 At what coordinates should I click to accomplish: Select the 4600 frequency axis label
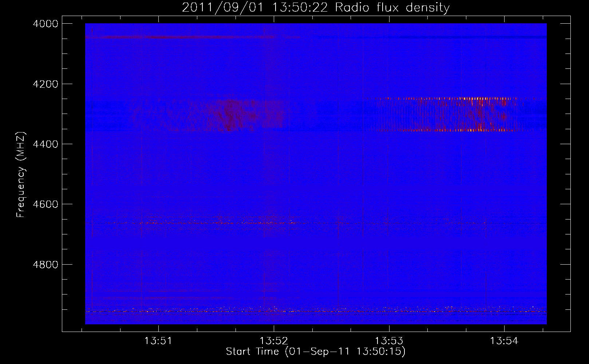coord(46,204)
